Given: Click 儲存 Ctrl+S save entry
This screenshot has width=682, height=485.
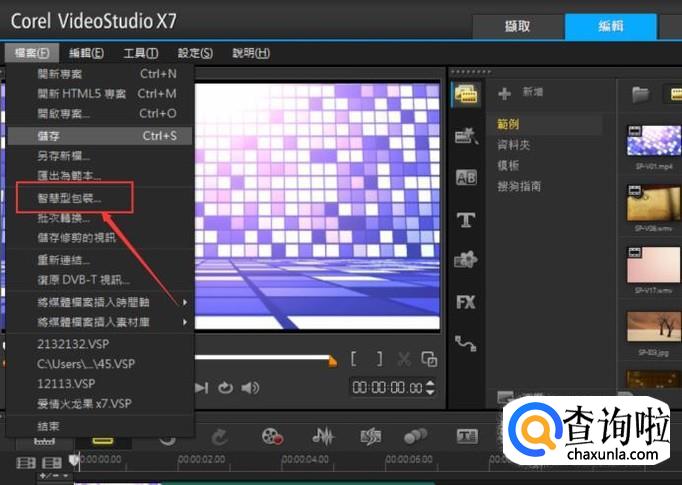Looking at the screenshot, I should [100, 136].
